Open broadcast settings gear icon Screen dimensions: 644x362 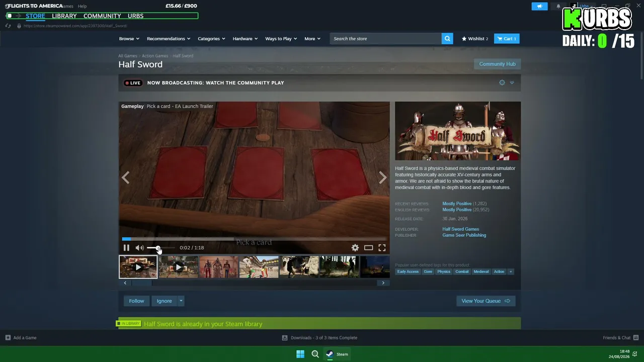click(502, 82)
